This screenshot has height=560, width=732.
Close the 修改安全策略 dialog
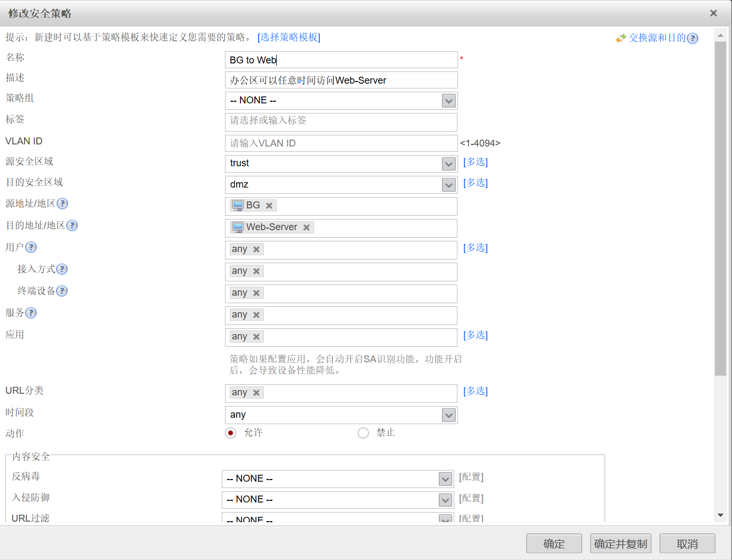(x=713, y=13)
